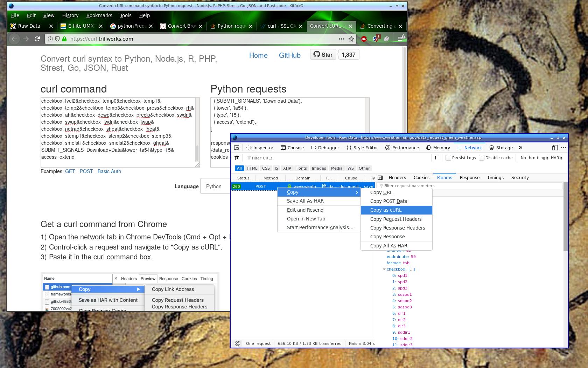This screenshot has width=588, height=368.
Task: Open the No throttling dropdown
Action: tap(534, 158)
